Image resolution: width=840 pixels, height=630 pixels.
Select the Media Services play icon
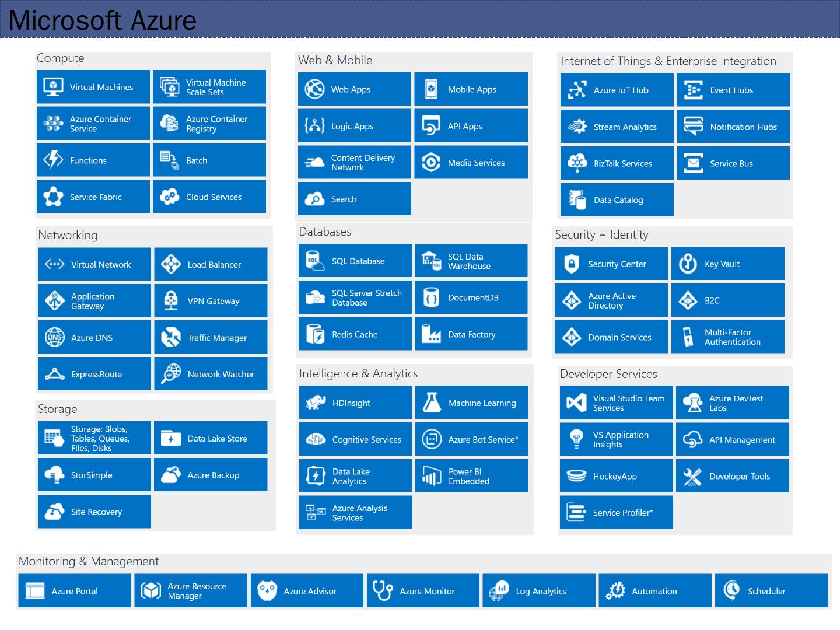click(431, 163)
